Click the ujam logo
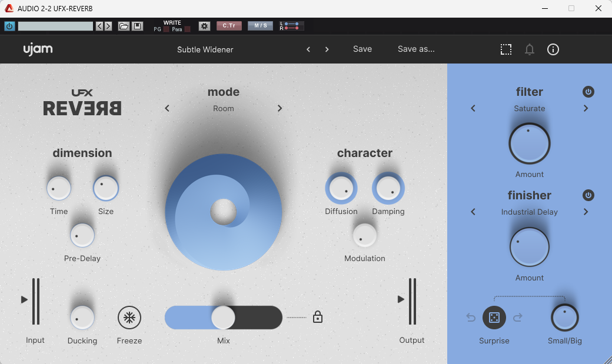612x364 pixels. pyautogui.click(x=38, y=49)
